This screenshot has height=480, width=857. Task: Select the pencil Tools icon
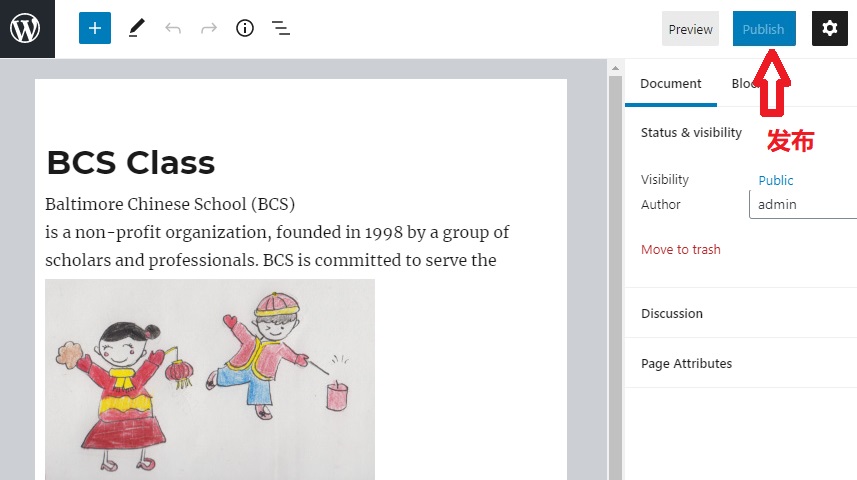(137, 29)
